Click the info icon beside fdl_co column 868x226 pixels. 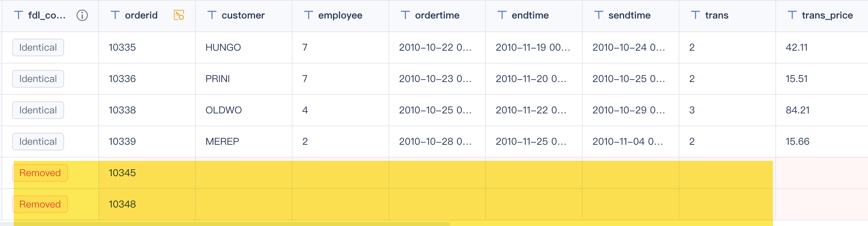82,15
